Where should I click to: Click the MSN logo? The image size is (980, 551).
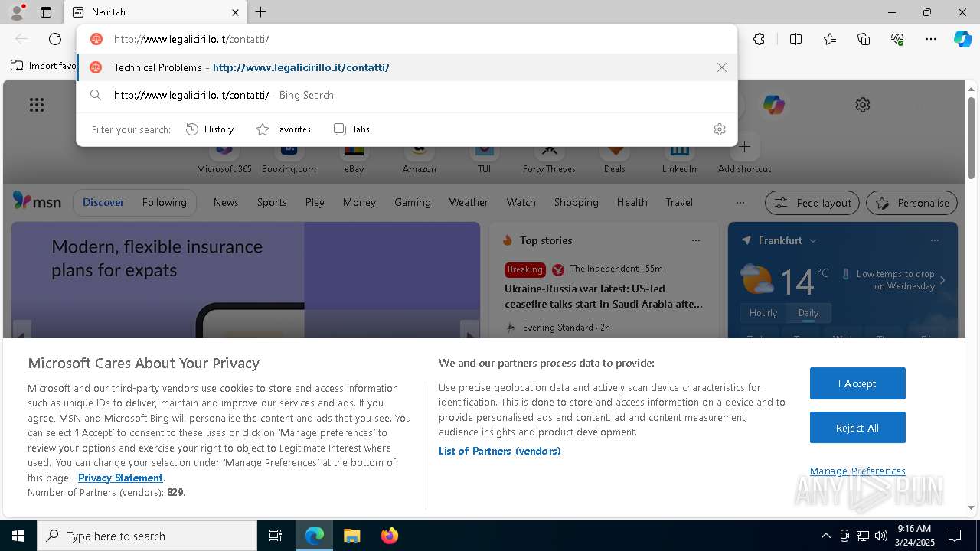pos(37,201)
